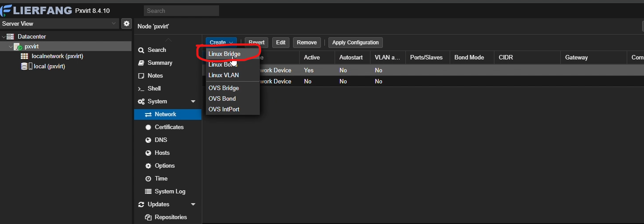
Task: Open Time via its clock icon
Action: [x=148, y=178]
